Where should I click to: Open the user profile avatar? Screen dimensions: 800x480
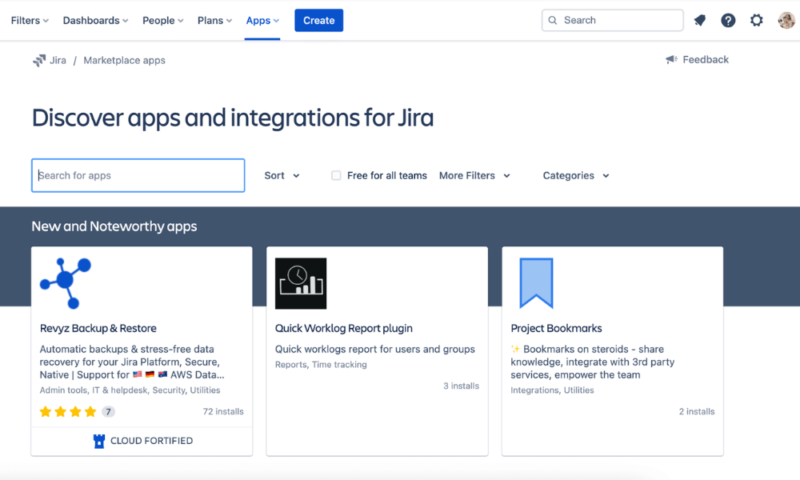[x=786, y=20]
